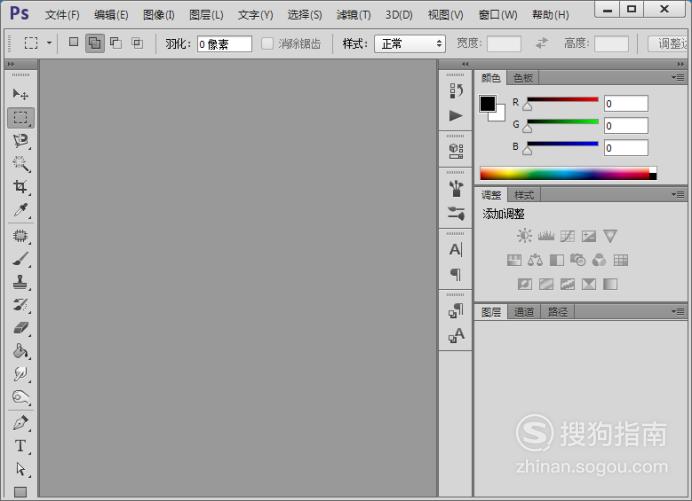Open the Character panel icon
The height and width of the screenshot is (501, 692).
[x=456, y=249]
